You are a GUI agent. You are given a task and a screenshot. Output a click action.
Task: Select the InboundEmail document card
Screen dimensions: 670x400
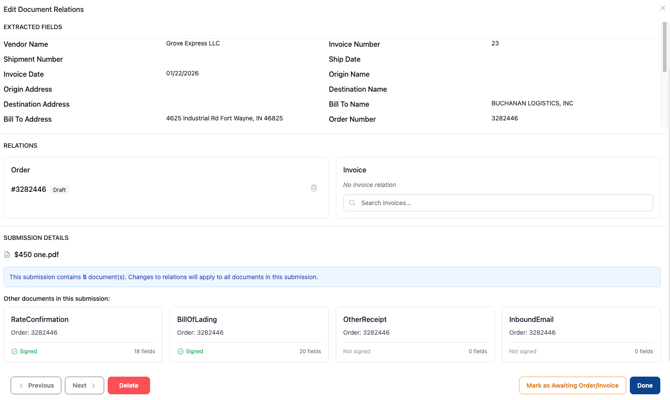click(x=581, y=334)
